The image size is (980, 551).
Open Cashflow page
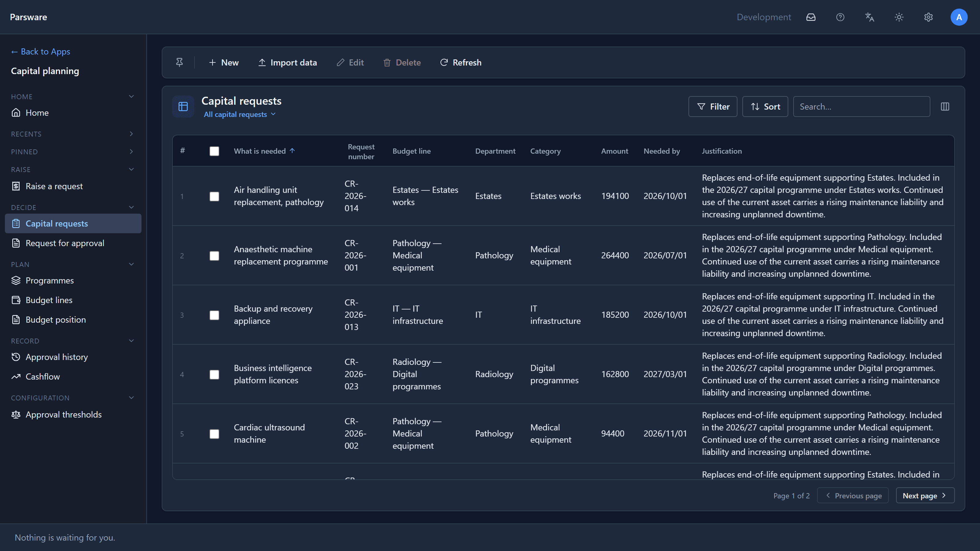(x=73, y=377)
